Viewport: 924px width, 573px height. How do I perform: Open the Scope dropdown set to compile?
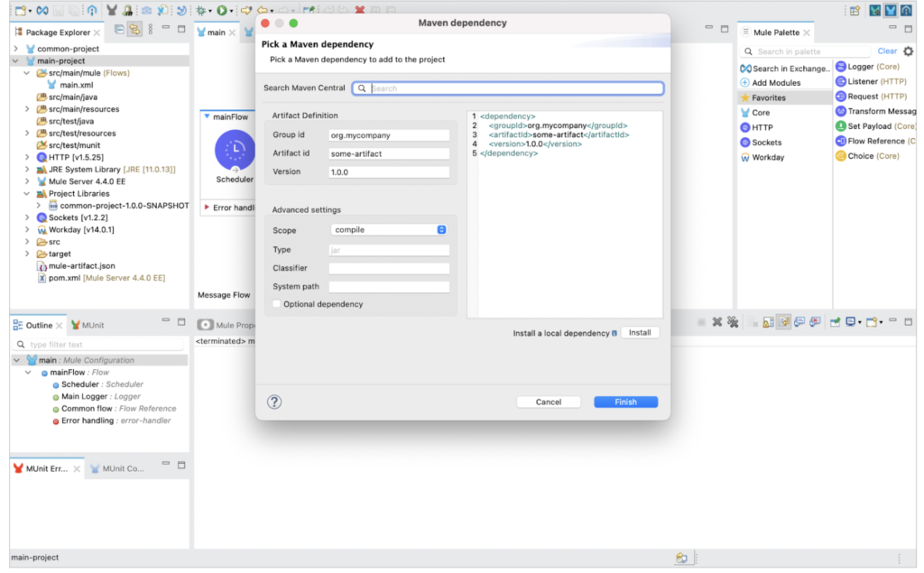coord(389,230)
